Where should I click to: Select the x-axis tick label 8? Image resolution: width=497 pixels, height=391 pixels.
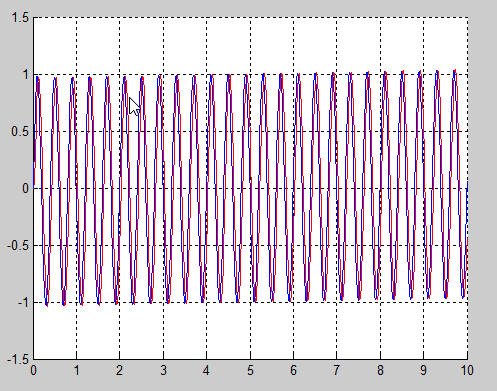[380, 370]
